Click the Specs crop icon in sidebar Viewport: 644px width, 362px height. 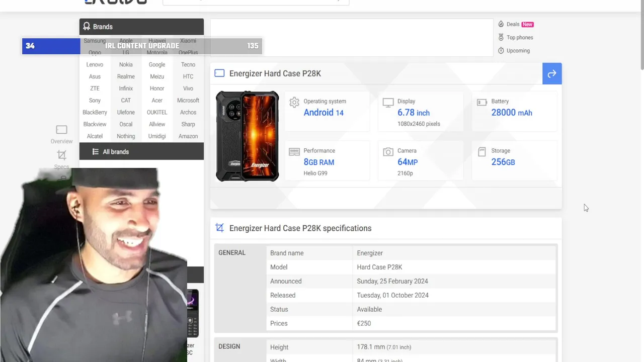pos(61,155)
